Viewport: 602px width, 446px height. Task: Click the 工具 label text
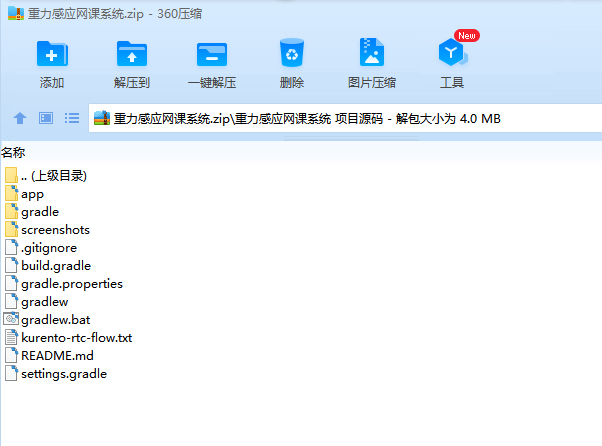point(452,83)
